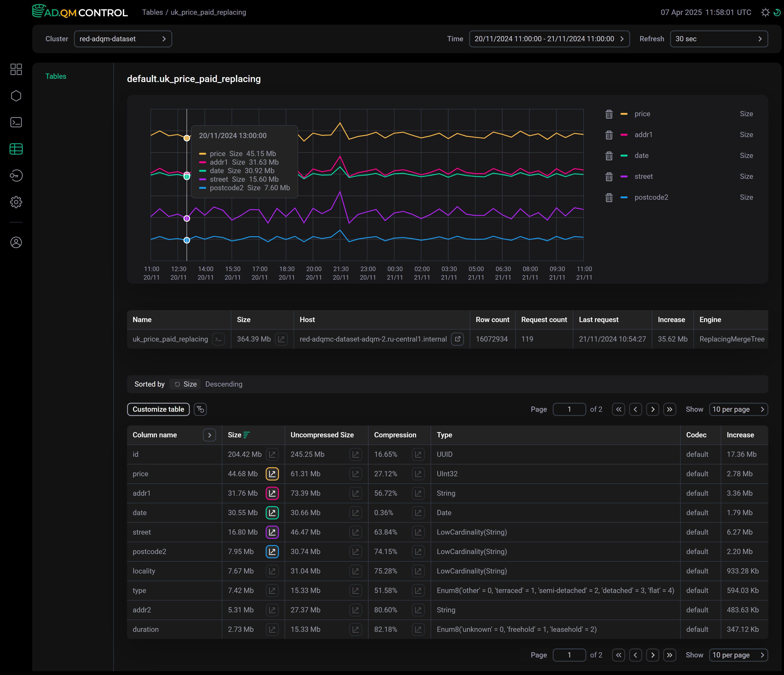784x675 pixels.
Task: Toggle street Size chart button
Action: 272,532
